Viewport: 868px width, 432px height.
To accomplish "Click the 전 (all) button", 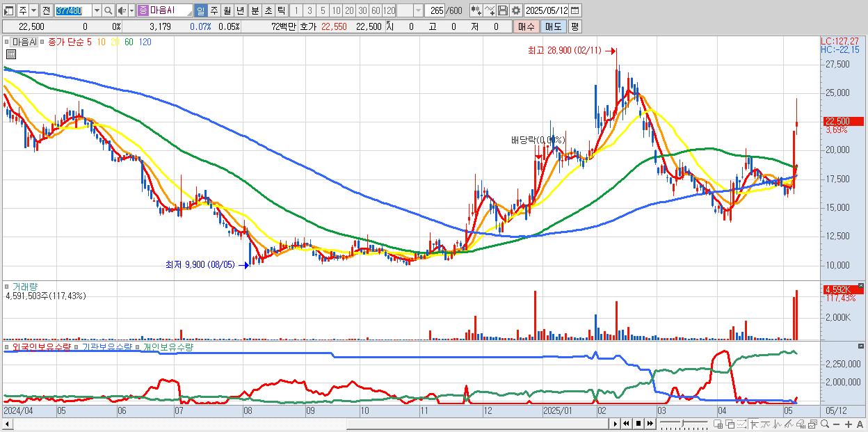I will (46, 10).
